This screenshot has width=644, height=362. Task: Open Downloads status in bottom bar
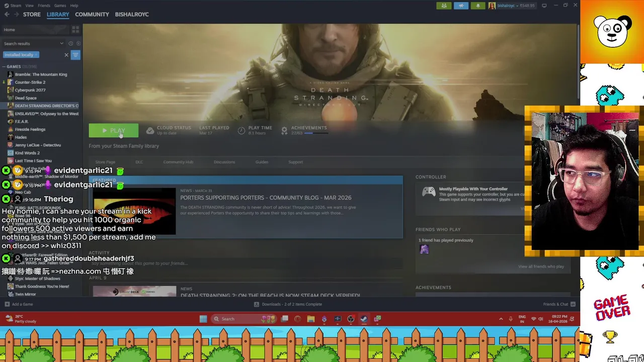pos(288,304)
